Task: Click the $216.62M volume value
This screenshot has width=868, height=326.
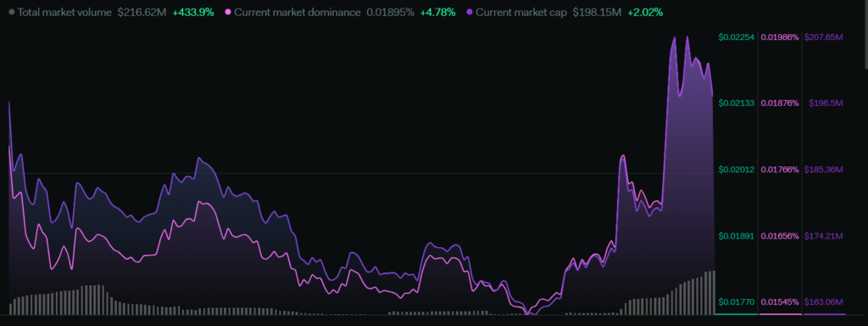Action: pyautogui.click(x=142, y=12)
